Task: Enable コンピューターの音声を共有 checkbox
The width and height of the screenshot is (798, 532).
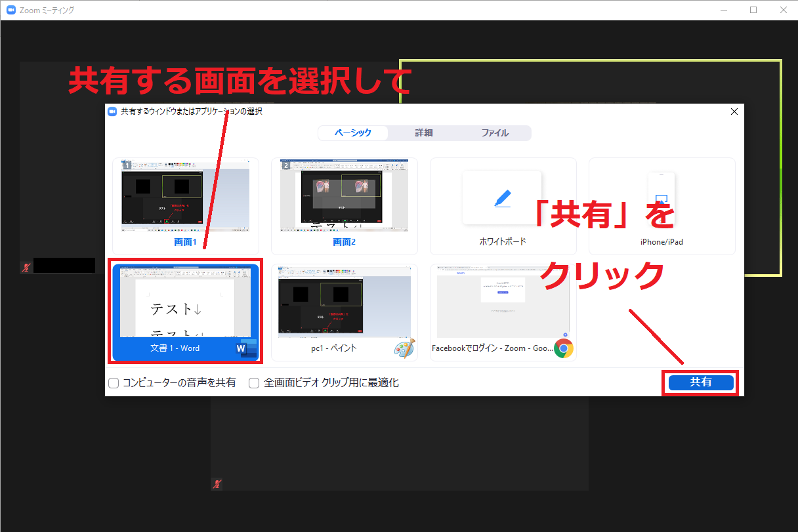Action: (x=114, y=383)
